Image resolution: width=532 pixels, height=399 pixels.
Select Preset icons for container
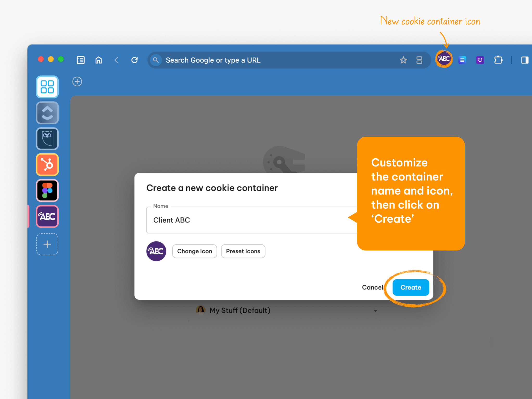[243, 251]
